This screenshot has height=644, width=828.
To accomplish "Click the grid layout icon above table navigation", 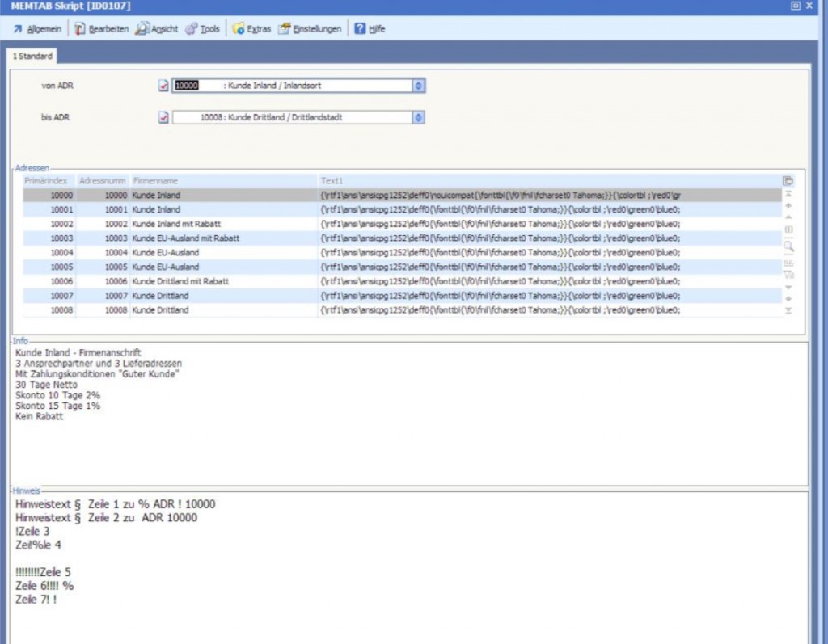I will [x=788, y=181].
